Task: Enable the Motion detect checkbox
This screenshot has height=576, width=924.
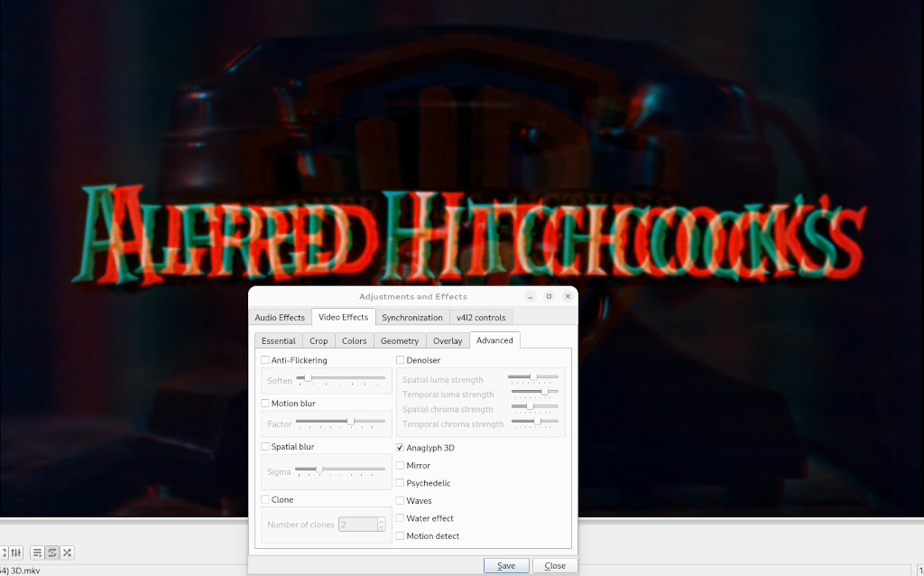Action: pos(400,536)
